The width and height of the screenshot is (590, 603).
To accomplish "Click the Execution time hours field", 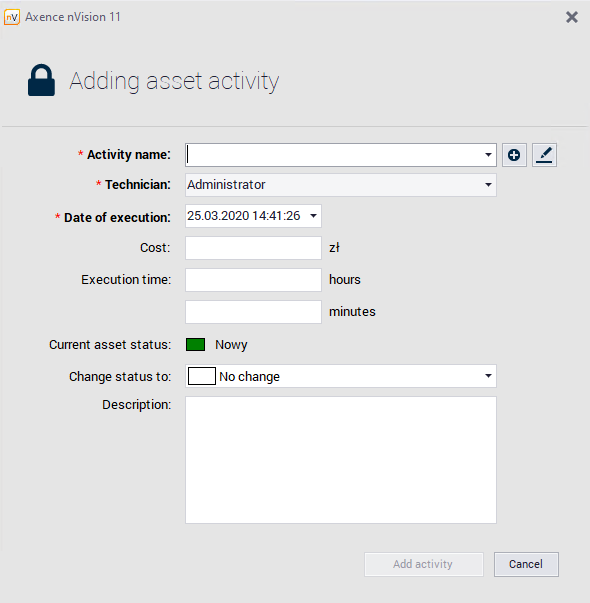I will (253, 280).
